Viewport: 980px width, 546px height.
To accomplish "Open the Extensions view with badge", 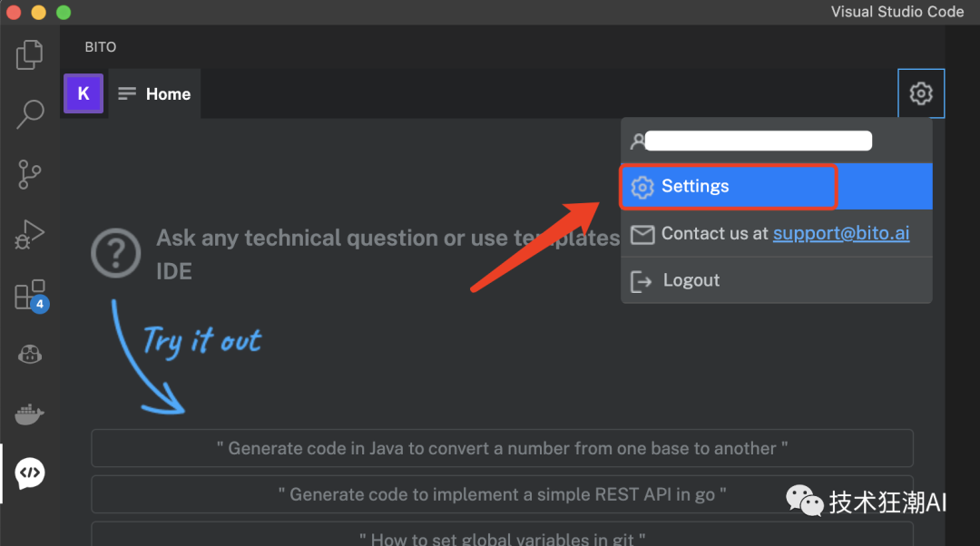I will coord(30,296).
